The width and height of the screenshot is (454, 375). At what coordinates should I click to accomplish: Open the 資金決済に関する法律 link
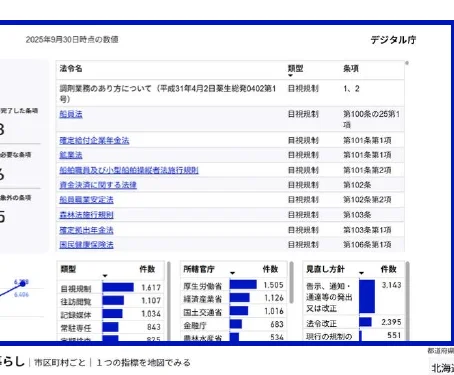click(98, 185)
